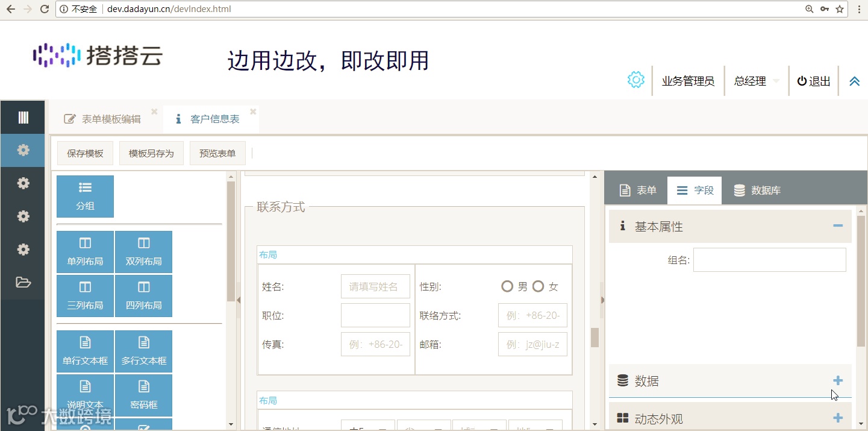The width and height of the screenshot is (868, 431).
Task: Select 联系方式 group title
Action: pyautogui.click(x=281, y=207)
